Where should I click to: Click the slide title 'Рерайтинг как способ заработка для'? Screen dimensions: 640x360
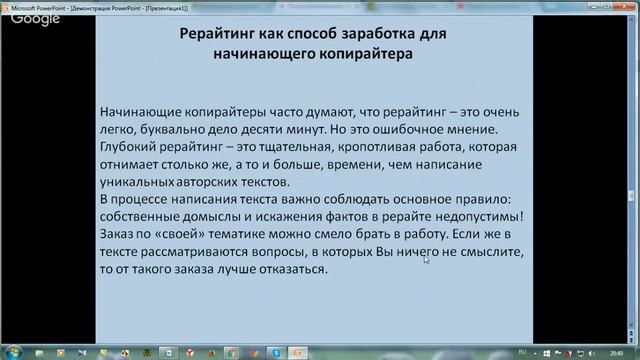[x=313, y=33]
